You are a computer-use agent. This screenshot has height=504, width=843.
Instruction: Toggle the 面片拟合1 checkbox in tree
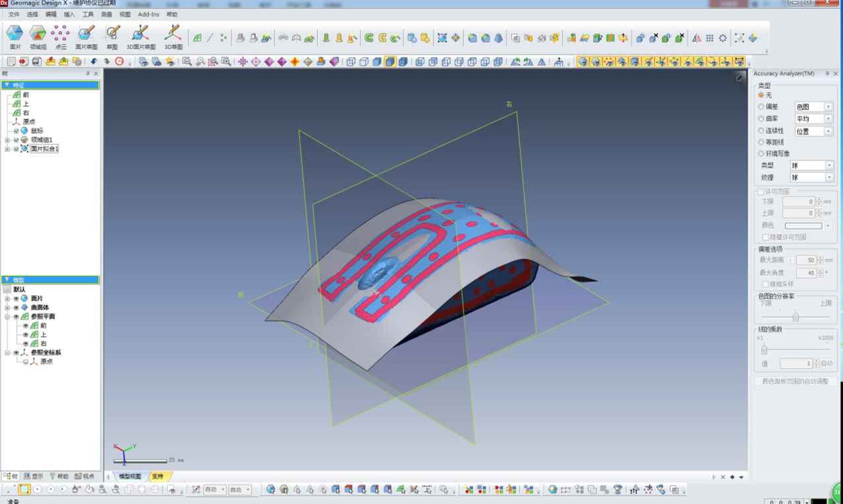(x=16, y=149)
